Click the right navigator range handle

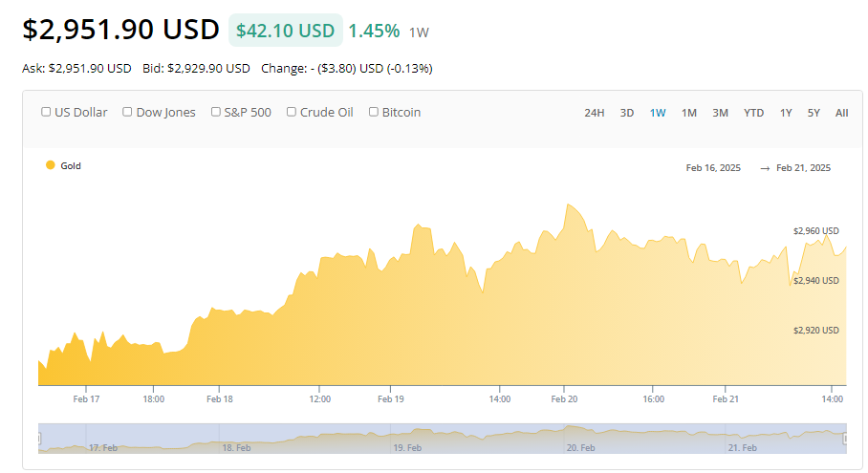point(846,438)
